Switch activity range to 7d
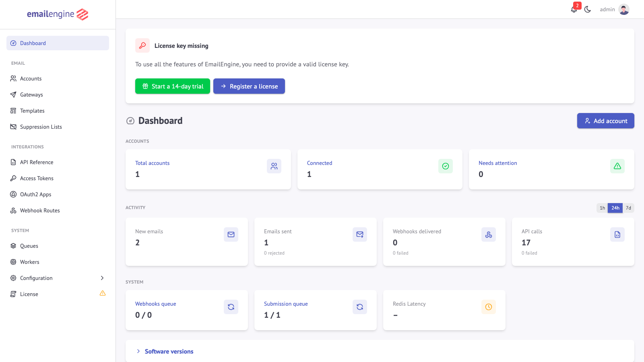The height and width of the screenshot is (362, 644). [628, 208]
